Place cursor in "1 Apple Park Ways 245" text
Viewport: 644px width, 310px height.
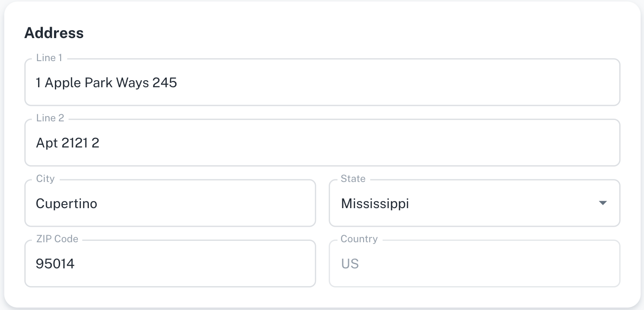coord(106,83)
